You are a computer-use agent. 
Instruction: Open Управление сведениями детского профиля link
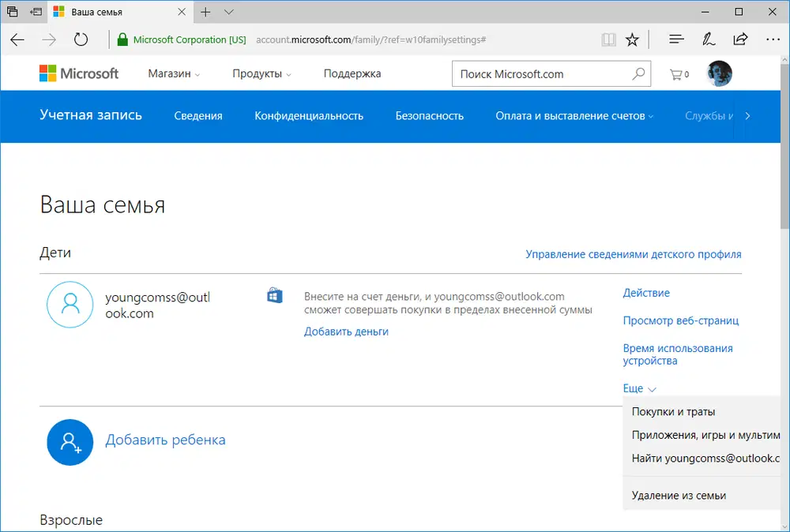pos(634,254)
